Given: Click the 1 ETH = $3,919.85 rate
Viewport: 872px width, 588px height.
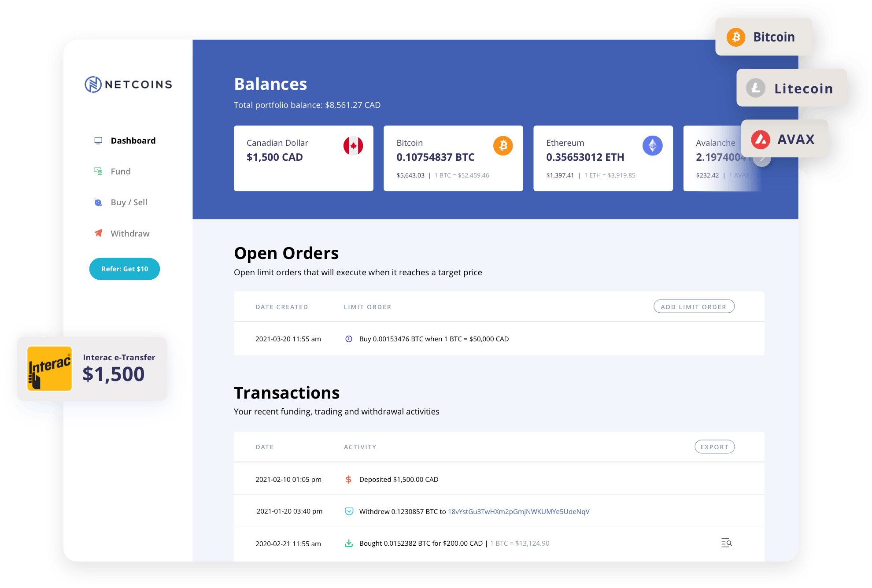Looking at the screenshot, I should [610, 175].
